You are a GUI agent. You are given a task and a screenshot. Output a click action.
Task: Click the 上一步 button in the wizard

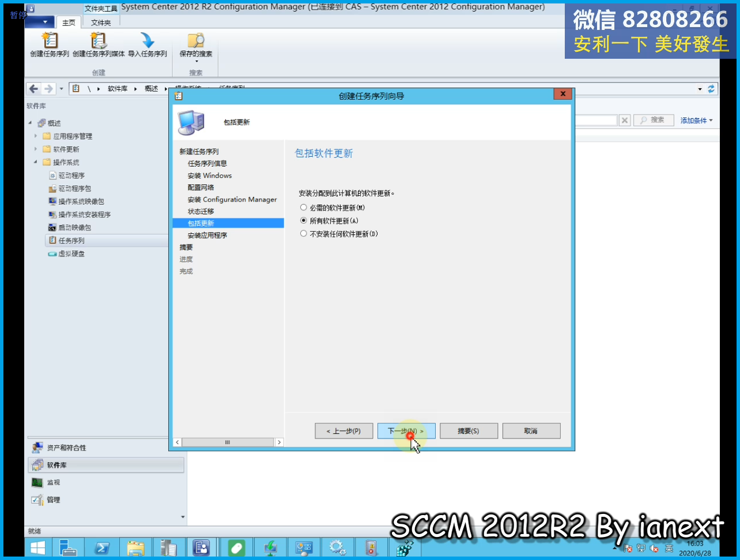(343, 431)
